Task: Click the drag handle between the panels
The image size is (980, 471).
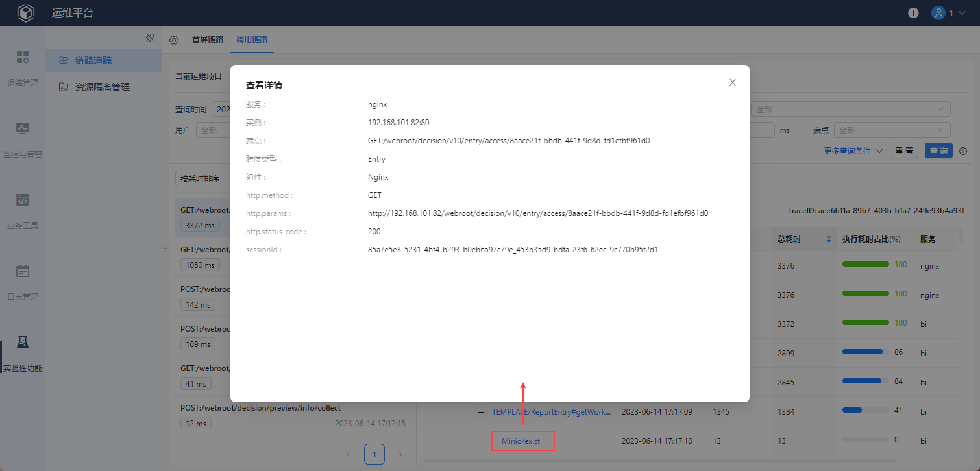Action: 165,248
